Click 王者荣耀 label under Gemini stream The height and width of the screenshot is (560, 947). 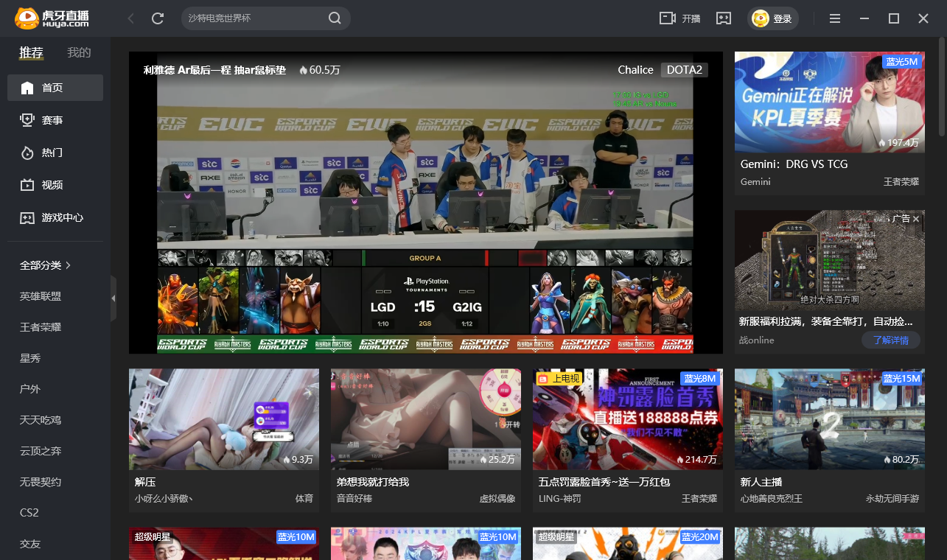click(901, 181)
